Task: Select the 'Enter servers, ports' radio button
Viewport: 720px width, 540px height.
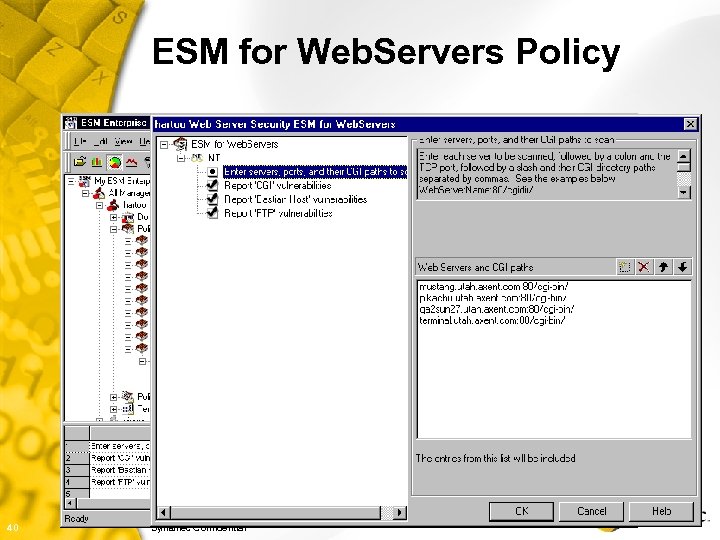Action: tap(212, 171)
